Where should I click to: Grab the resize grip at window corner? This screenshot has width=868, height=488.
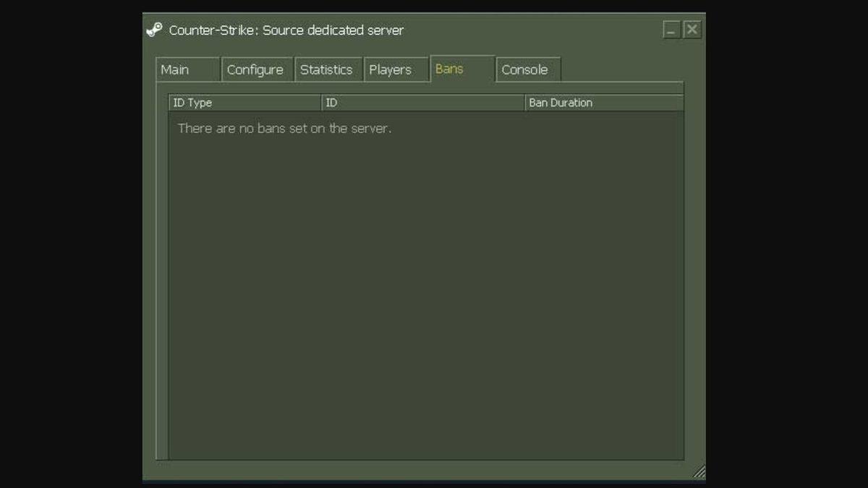coord(699,472)
